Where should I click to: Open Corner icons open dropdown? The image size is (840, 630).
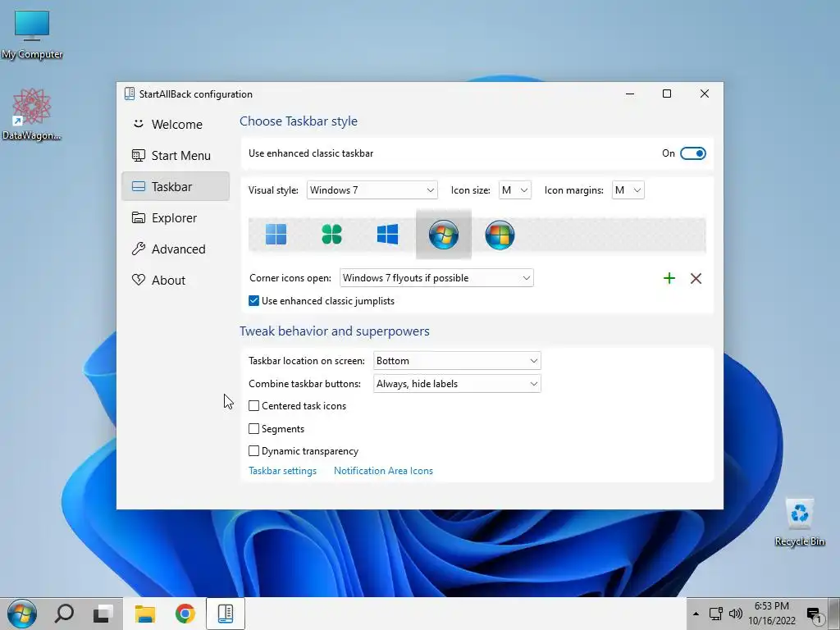point(436,278)
